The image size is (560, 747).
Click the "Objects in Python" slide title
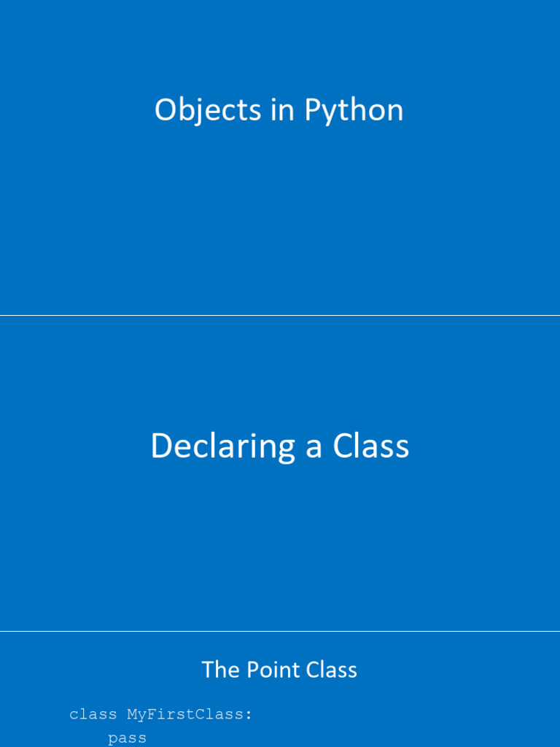279,111
